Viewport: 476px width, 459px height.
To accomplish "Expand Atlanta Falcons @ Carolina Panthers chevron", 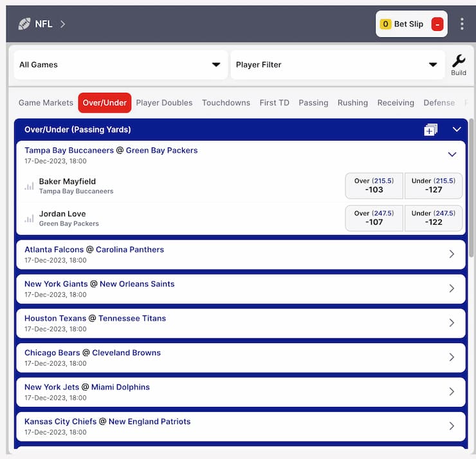I will tap(452, 254).
